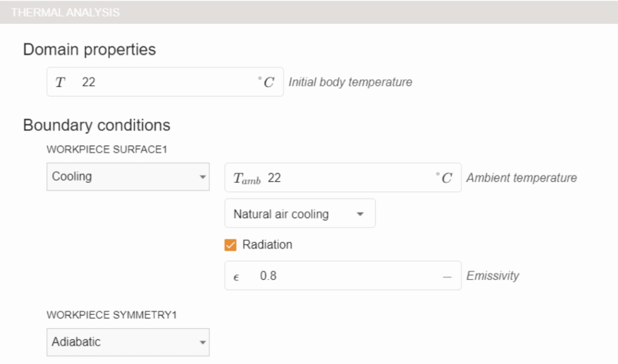Screen dimensions: 618x364
Task: Click the T symbol in Domain properties
Action: click(x=60, y=82)
